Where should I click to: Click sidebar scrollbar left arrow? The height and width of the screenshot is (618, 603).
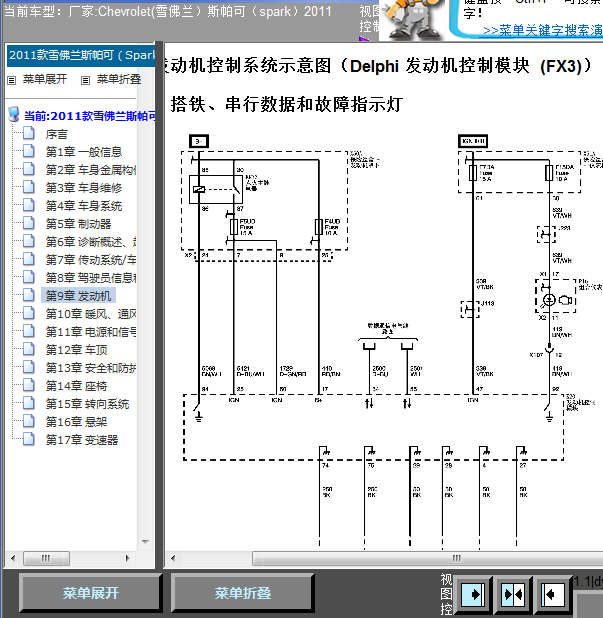pyautogui.click(x=13, y=558)
